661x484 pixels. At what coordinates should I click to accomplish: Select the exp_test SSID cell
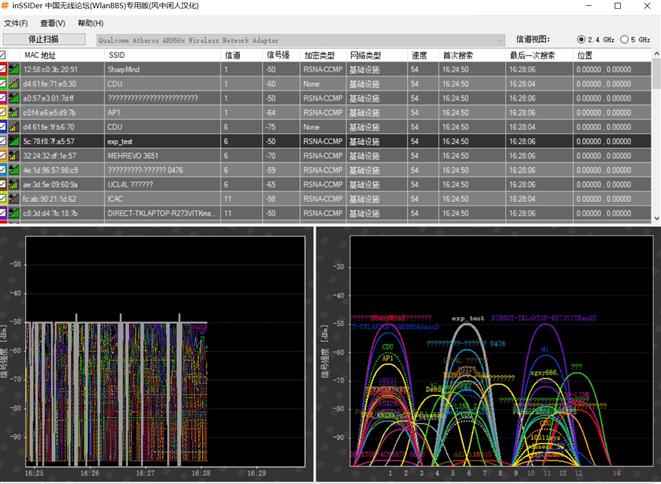[162, 141]
